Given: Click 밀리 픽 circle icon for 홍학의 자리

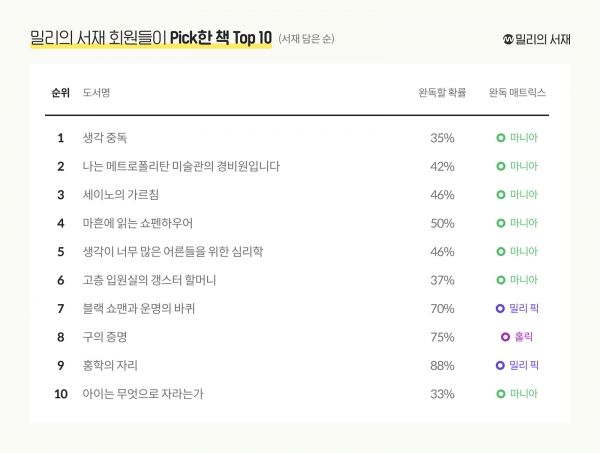Looking at the screenshot, I should tap(499, 365).
